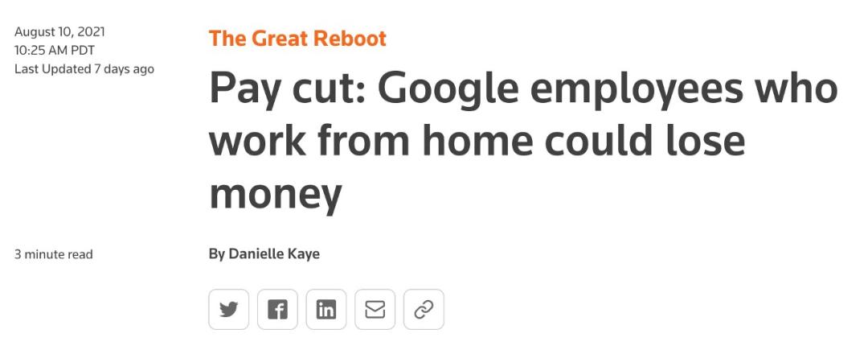Share the article on Facebook
Image resolution: width=868 pixels, height=346 pixels.
(277, 310)
